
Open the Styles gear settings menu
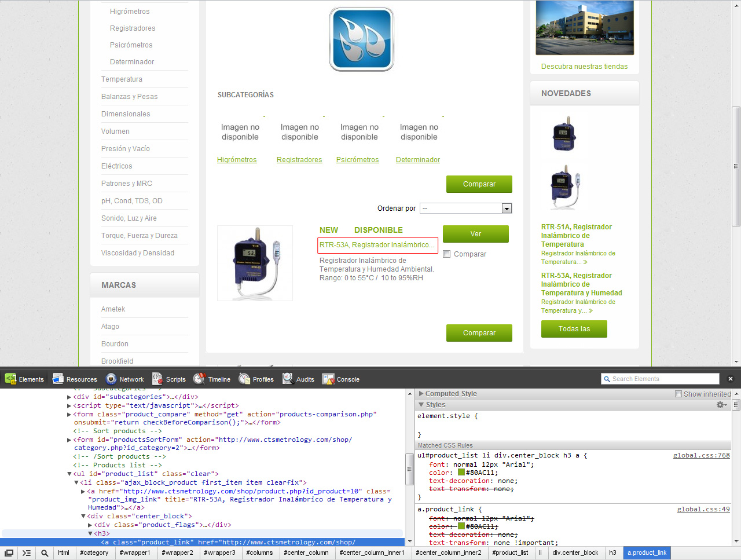721,405
